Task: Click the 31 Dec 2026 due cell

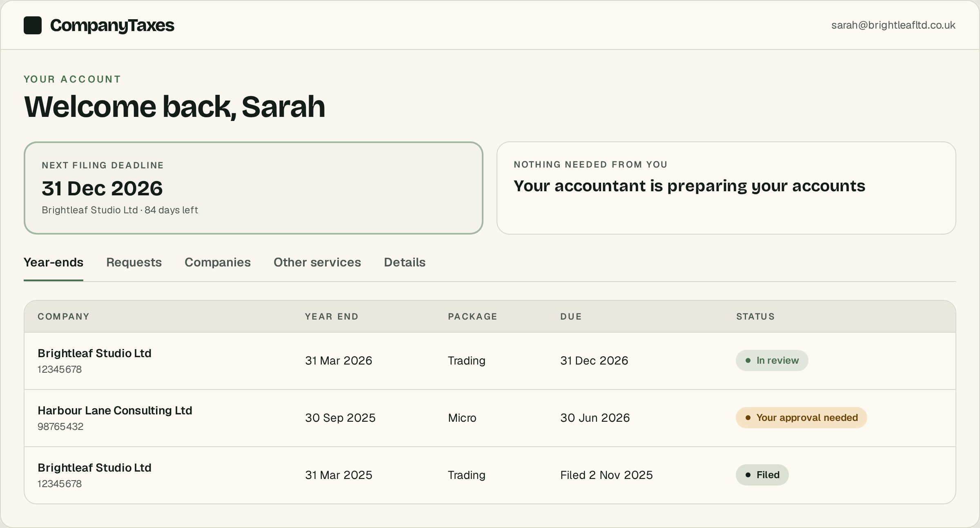Action: click(x=594, y=360)
